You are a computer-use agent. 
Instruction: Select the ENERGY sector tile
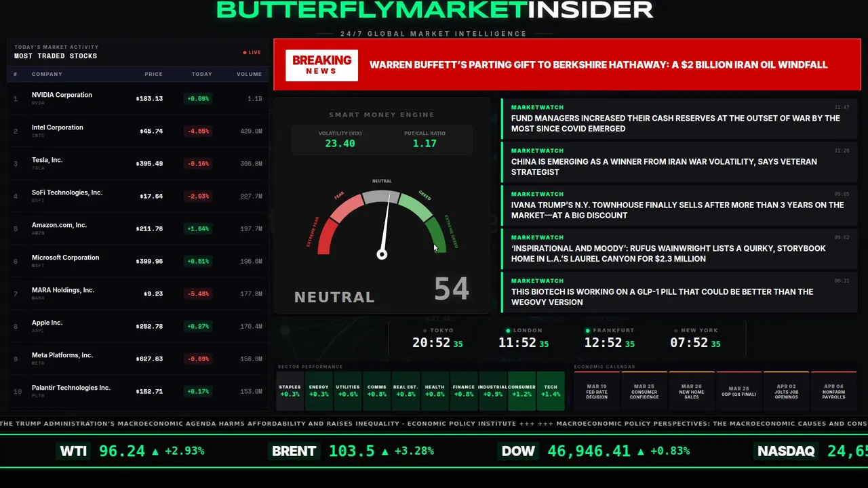click(x=319, y=391)
